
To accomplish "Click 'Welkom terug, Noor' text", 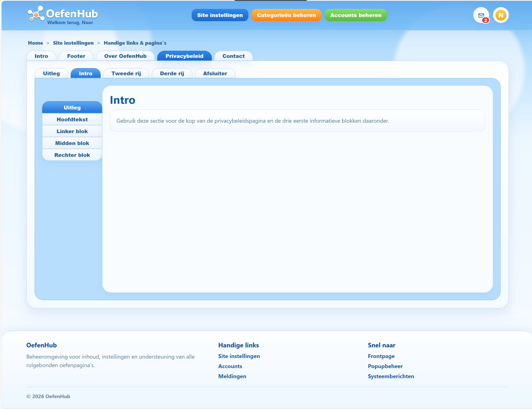I will (70, 22).
